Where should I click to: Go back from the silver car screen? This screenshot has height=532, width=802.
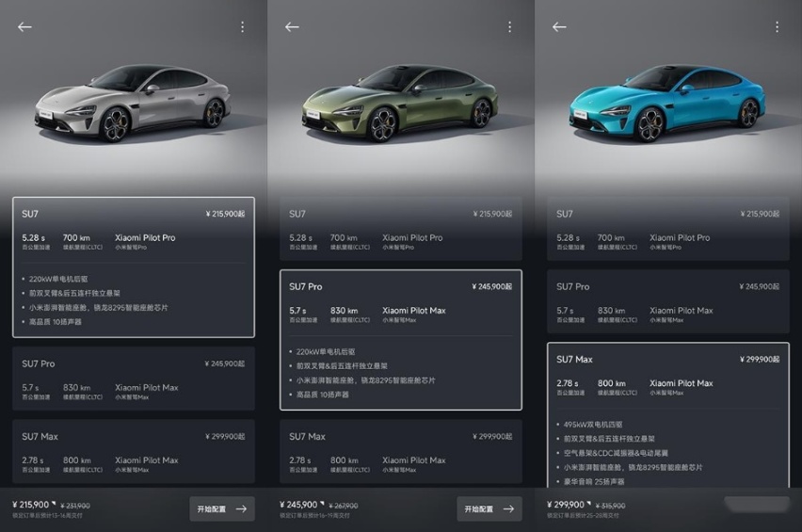click(x=24, y=27)
